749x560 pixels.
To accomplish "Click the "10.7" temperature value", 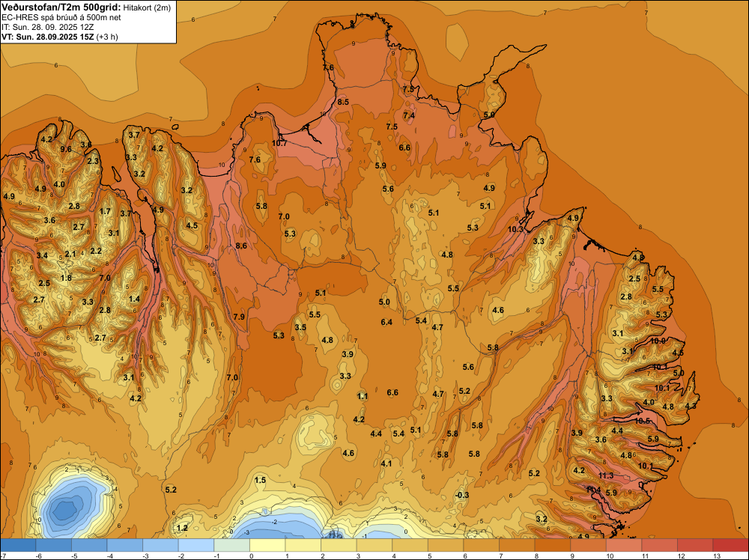I will pos(279,143).
